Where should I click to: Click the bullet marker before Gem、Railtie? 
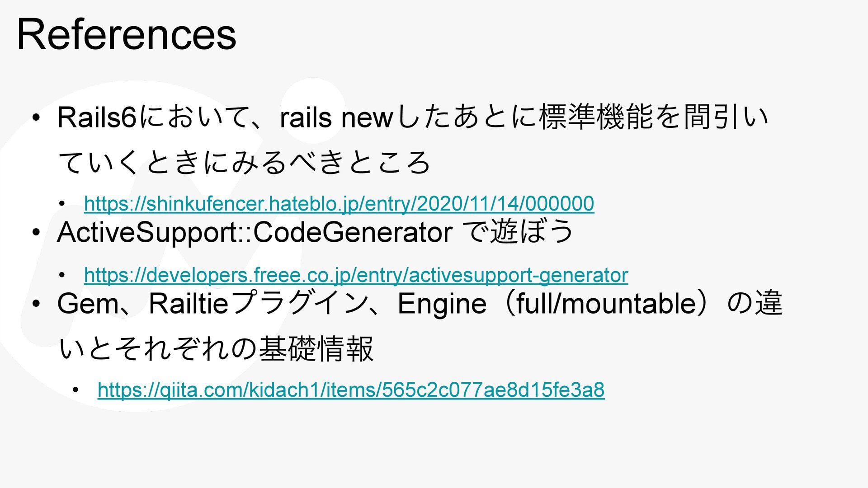(36, 305)
